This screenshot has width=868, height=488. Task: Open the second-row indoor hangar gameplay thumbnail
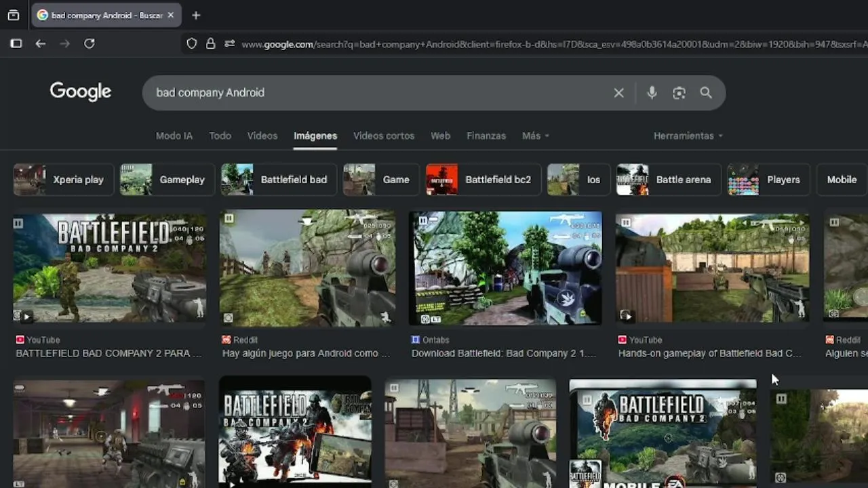coord(109,434)
